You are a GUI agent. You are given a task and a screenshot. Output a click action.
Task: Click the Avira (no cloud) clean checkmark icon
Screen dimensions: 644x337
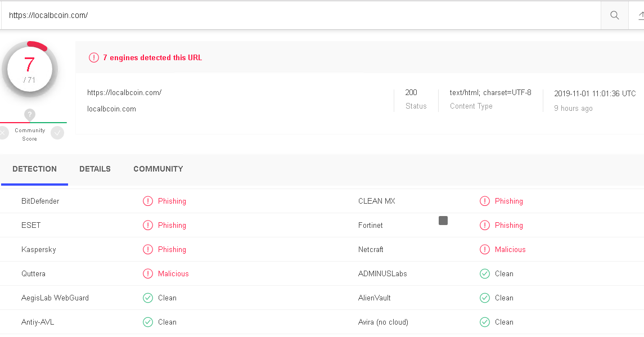tap(485, 322)
